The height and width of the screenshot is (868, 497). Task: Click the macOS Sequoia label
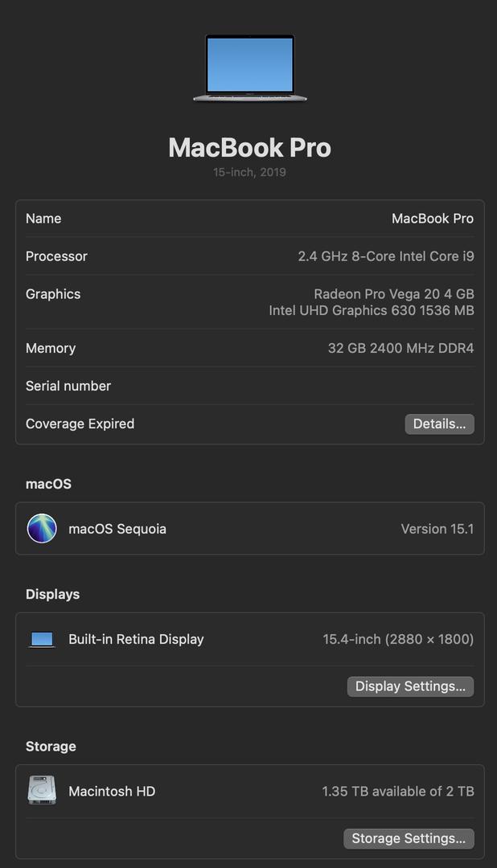tap(117, 529)
